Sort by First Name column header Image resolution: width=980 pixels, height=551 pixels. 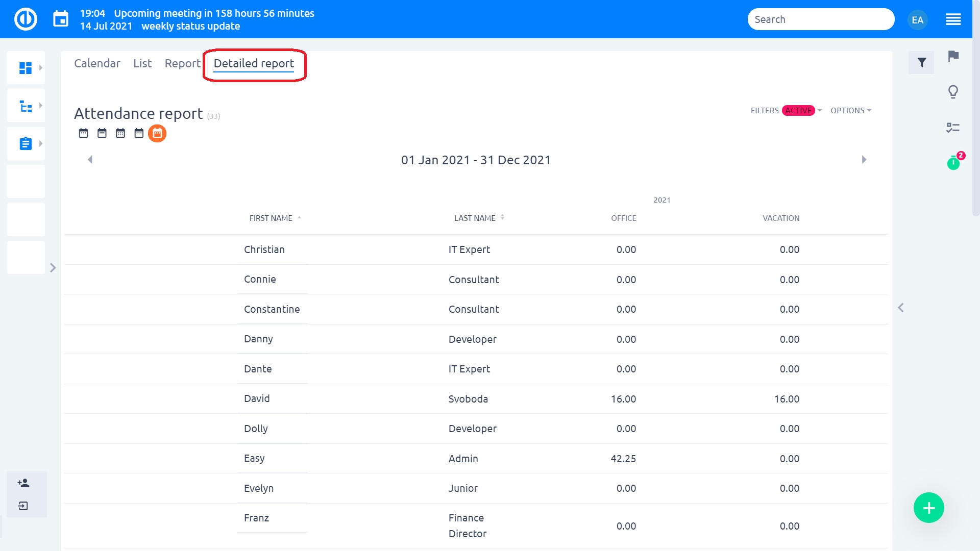tap(271, 218)
